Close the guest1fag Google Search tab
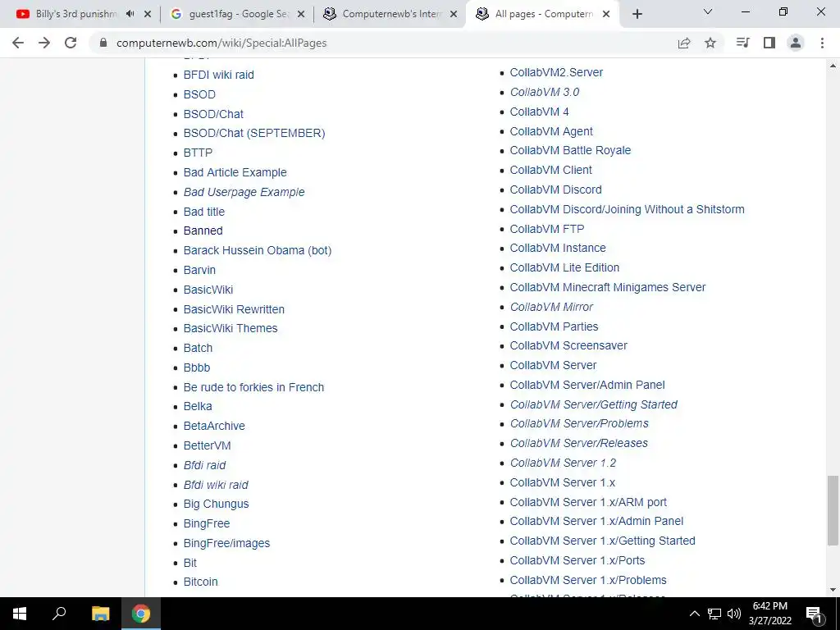 pyautogui.click(x=301, y=14)
